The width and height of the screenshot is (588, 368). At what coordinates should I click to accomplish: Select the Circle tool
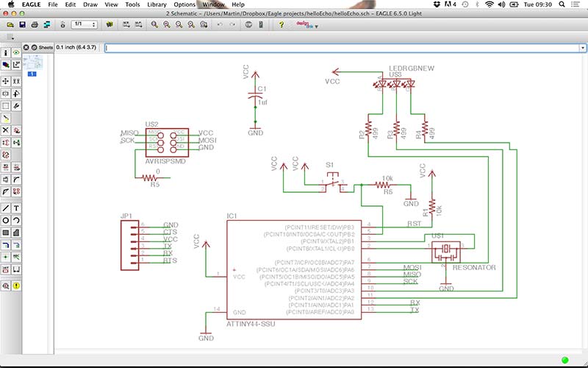[6, 220]
